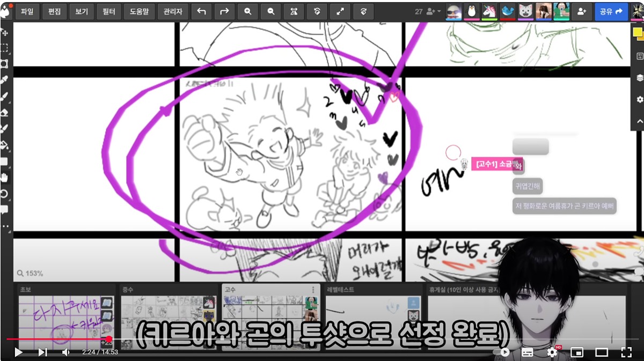Select the Eraser tool
This screenshot has height=361, width=644.
[4, 113]
